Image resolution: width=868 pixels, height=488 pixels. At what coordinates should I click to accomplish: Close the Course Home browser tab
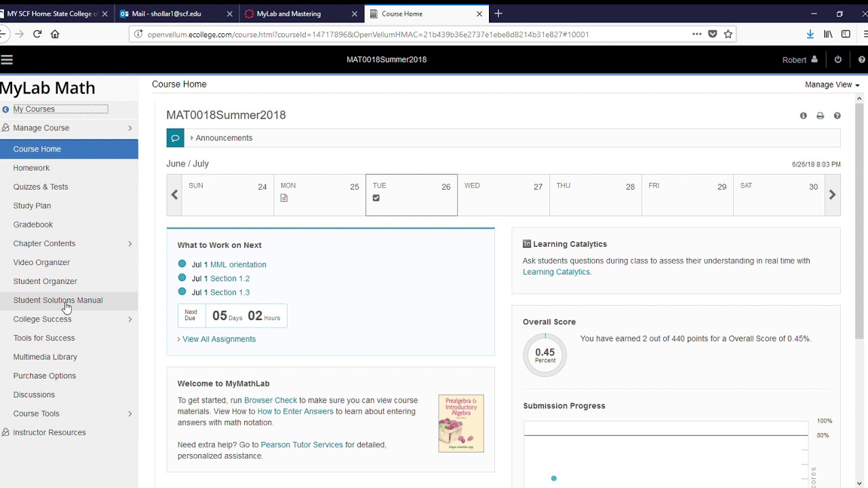[479, 14]
